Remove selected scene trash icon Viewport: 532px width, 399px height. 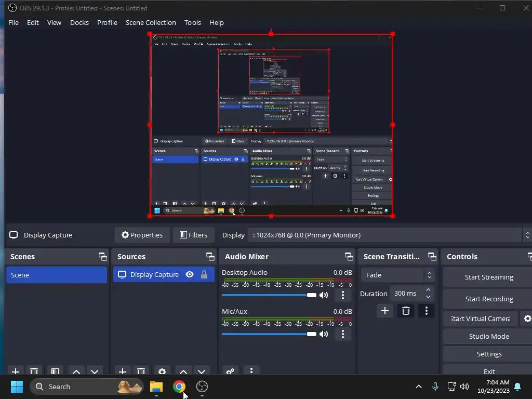tap(34, 371)
